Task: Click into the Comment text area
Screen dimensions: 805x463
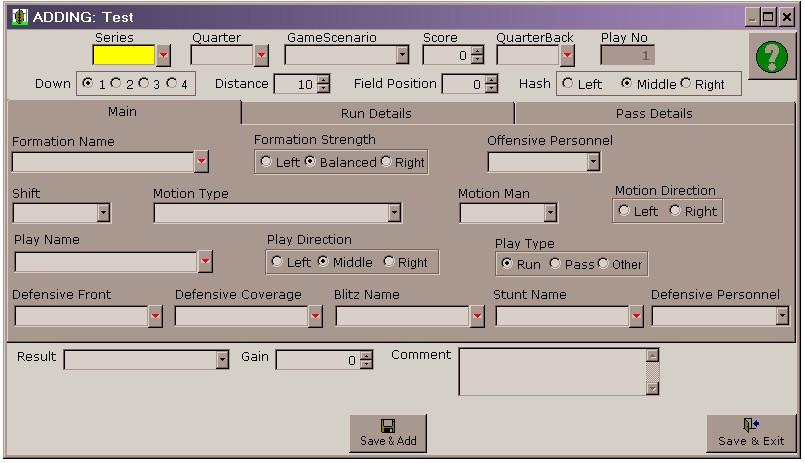Action: (x=551, y=371)
